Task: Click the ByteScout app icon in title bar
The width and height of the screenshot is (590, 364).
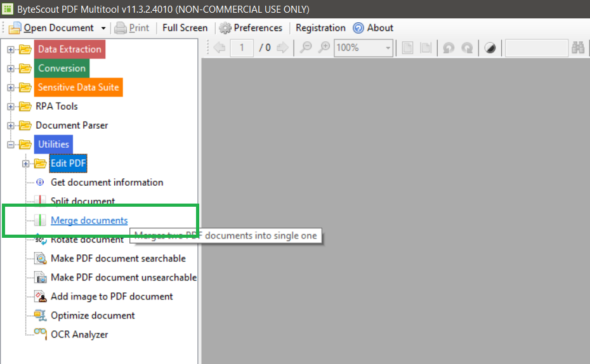Action: (7, 9)
